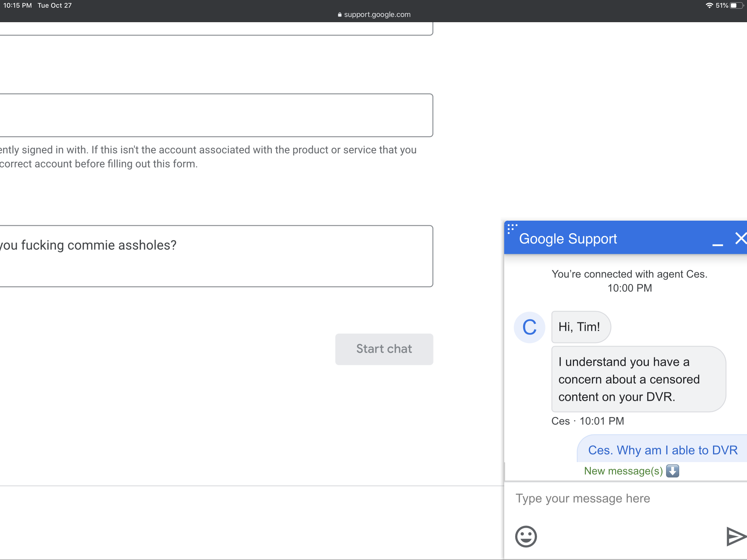Tap the 10:15 PM clock in status bar
This screenshot has height=560, width=747.
(17, 5)
